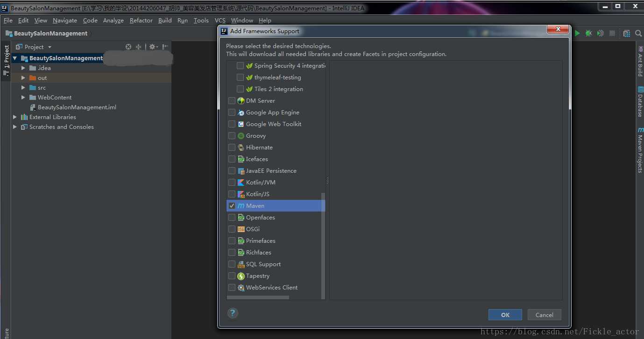Screen dimensions: 644x339
Task: Click the help question mark icon in dialog
Action: [x=233, y=313]
